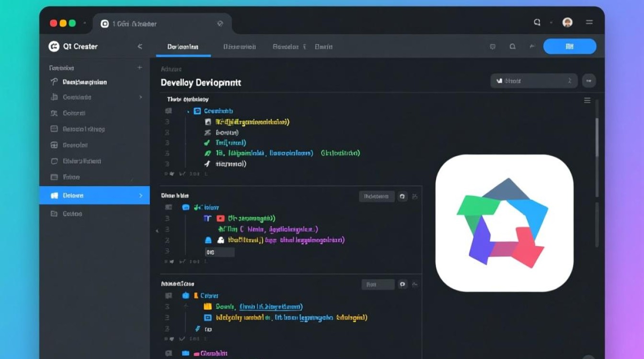Click the underlined link text in the bottom code block

[x=271, y=307]
